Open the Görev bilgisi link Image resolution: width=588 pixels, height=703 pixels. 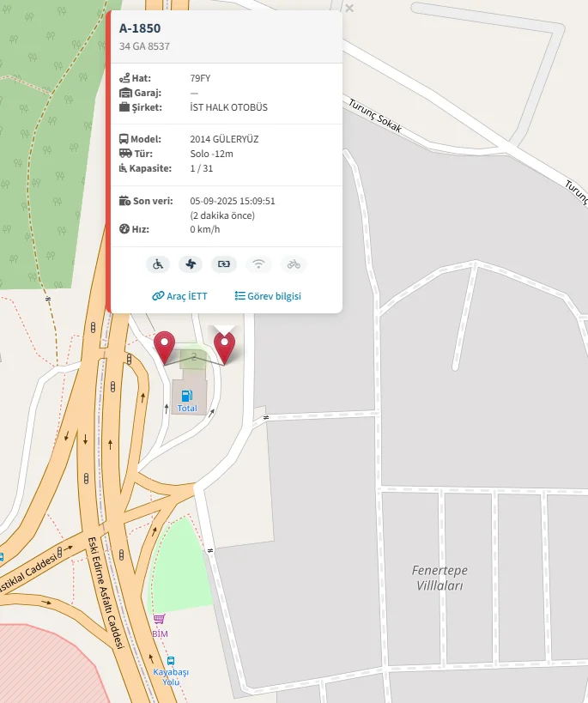click(x=268, y=296)
